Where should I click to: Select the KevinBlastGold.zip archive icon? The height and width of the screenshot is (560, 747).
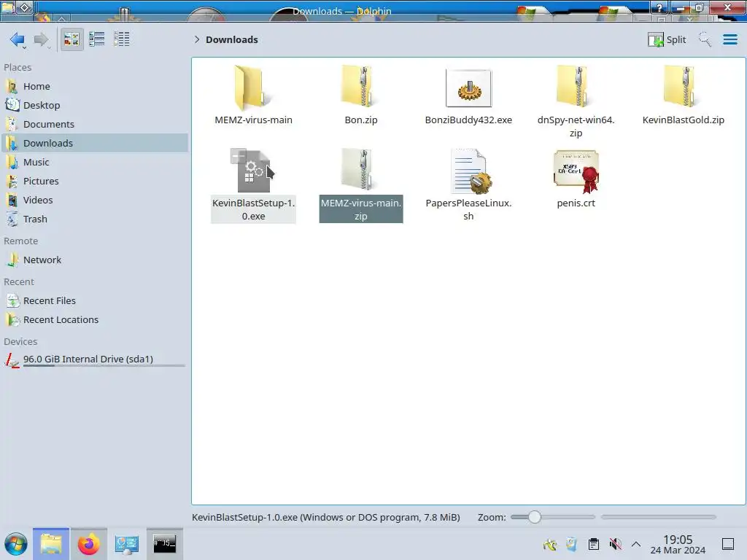coord(683,87)
